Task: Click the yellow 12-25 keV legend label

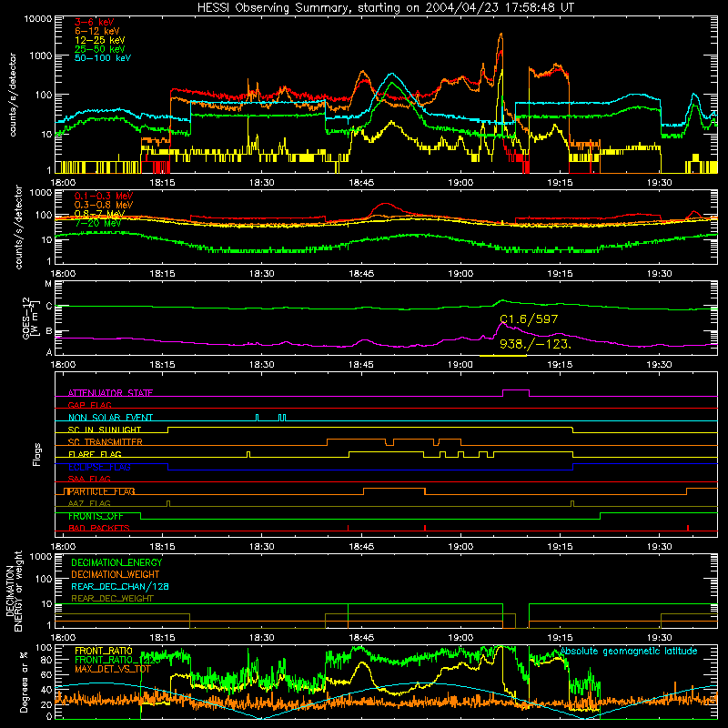Action: coord(100,40)
